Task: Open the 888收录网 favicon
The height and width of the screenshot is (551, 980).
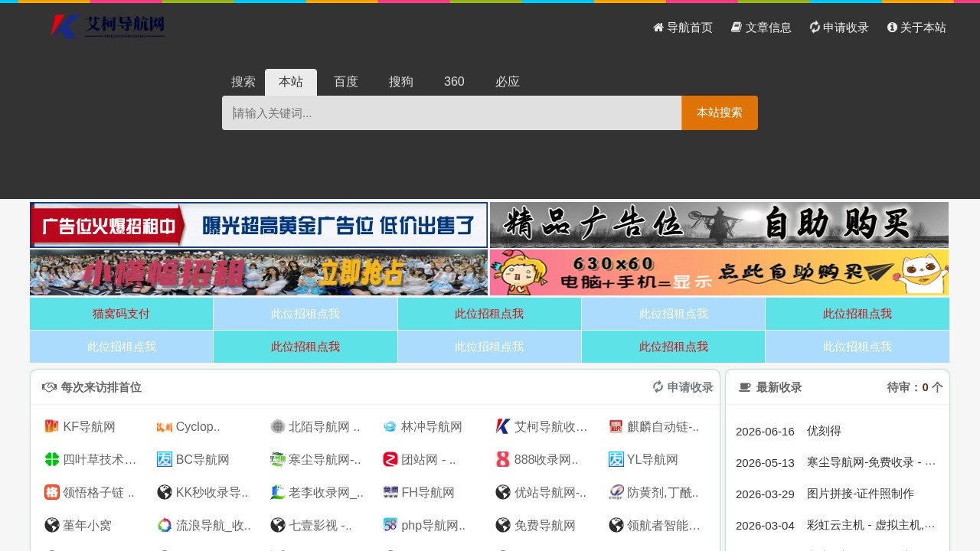Action: pyautogui.click(x=503, y=459)
